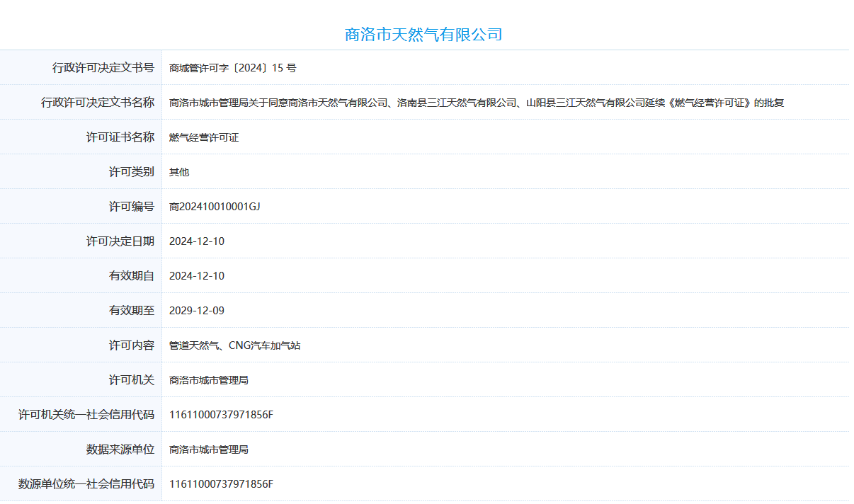Select the label 有效期自
The image size is (854, 504).
[132, 276]
